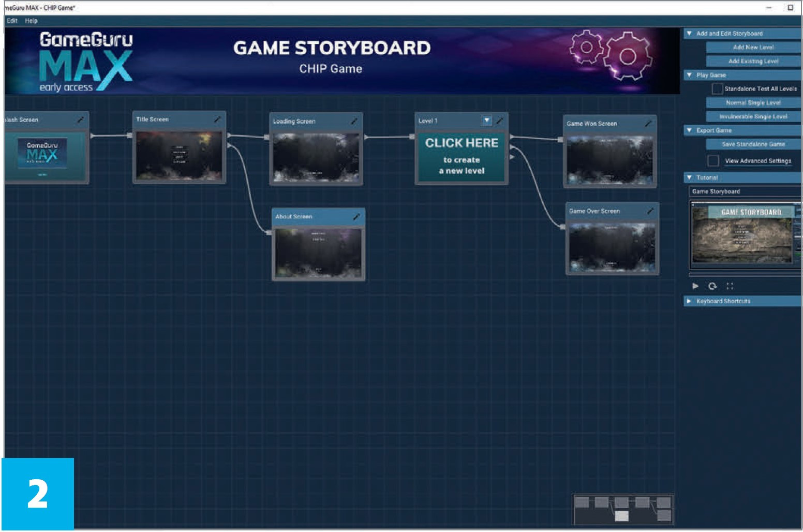The image size is (803, 532).
Task: Select the About Screen thumbnail
Action: pos(318,253)
